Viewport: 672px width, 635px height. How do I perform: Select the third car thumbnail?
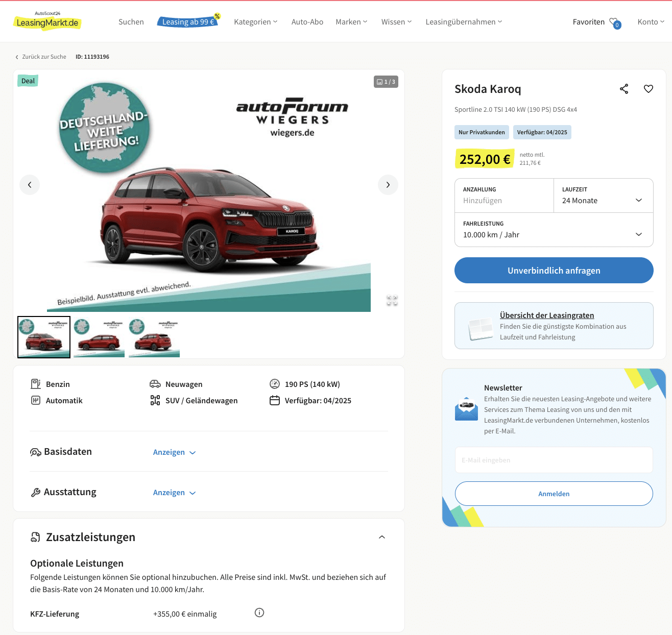click(154, 337)
